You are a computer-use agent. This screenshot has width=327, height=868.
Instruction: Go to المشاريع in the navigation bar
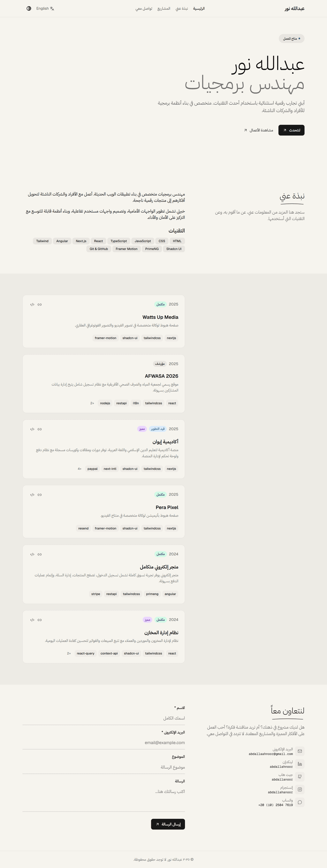click(x=163, y=8)
